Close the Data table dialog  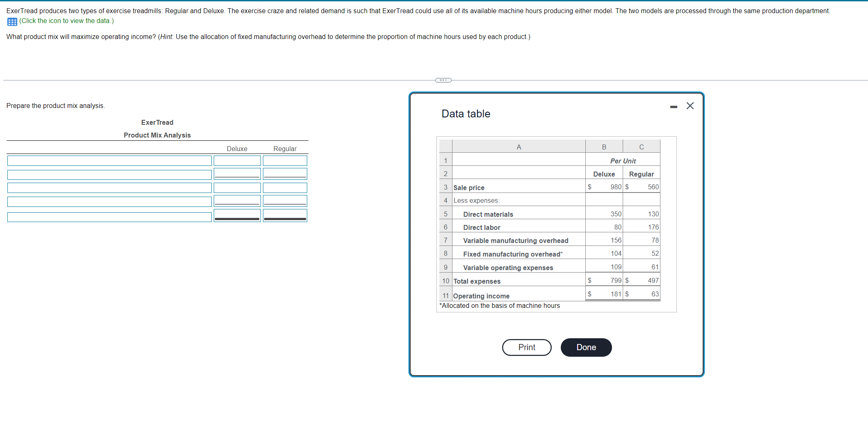[690, 106]
